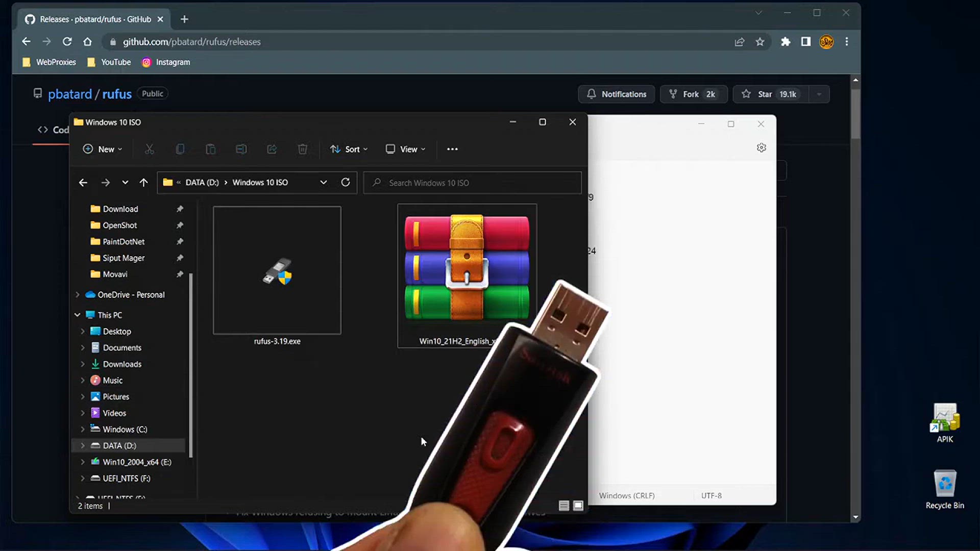Viewport: 980px width, 551px height.
Task: Click the Cut scissors icon in Explorer toolbar
Action: coord(149,149)
